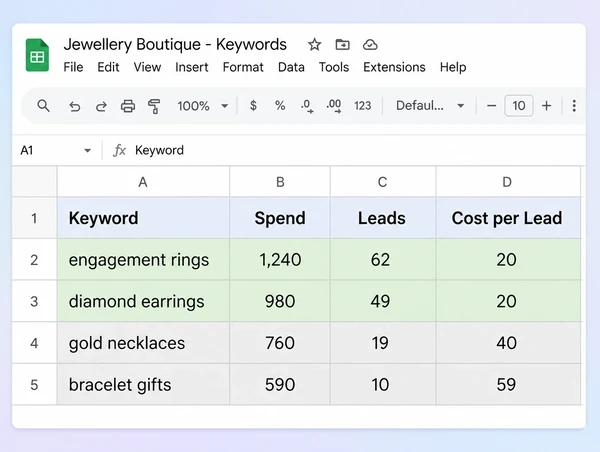Select column B header
This screenshot has width=600, height=452.
(x=280, y=182)
